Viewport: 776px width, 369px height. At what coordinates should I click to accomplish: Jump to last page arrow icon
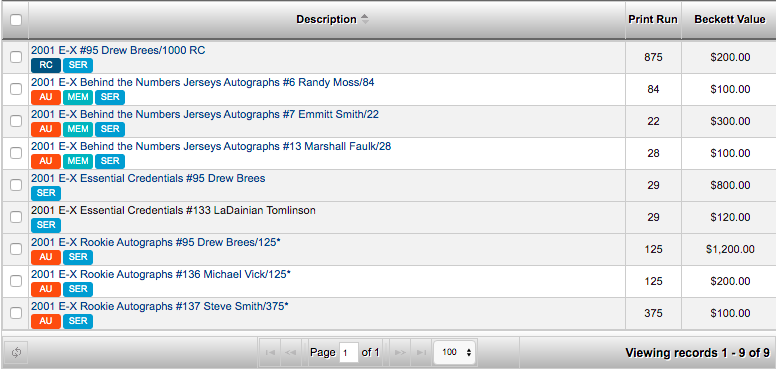pos(421,353)
